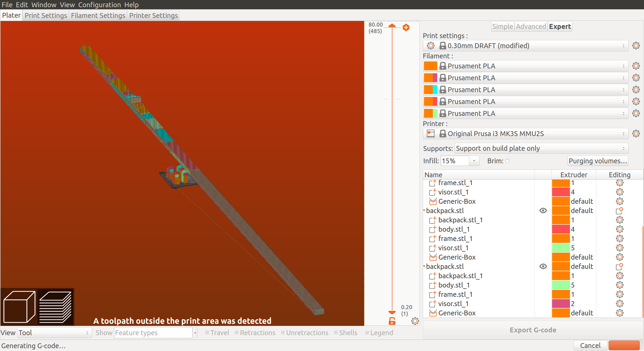The width and height of the screenshot is (644, 351).
Task: Open the Configuration menu
Action: click(99, 5)
